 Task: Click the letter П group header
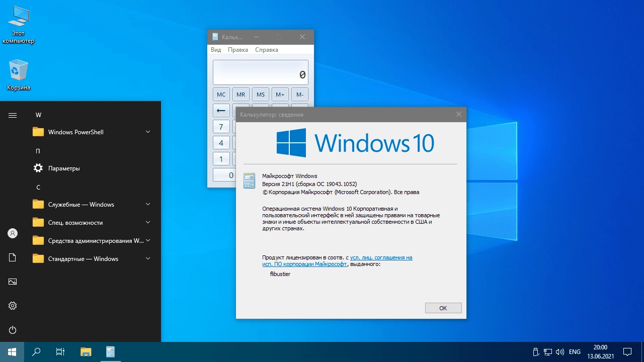pos(38,151)
